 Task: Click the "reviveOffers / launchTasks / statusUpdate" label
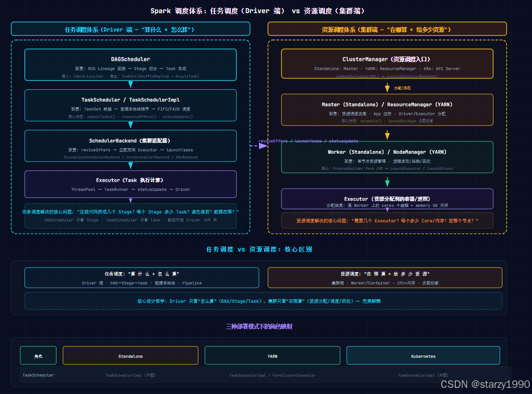[308, 141]
